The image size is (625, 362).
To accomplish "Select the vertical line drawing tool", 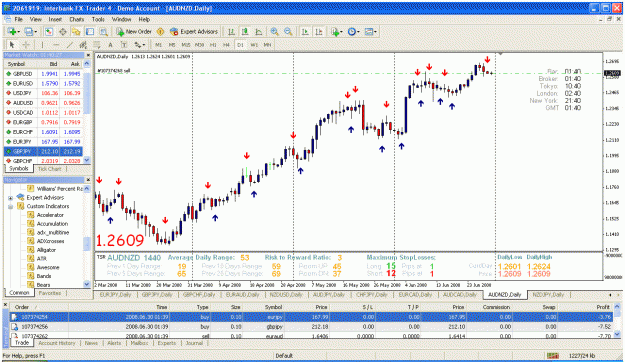I will (x=42, y=45).
